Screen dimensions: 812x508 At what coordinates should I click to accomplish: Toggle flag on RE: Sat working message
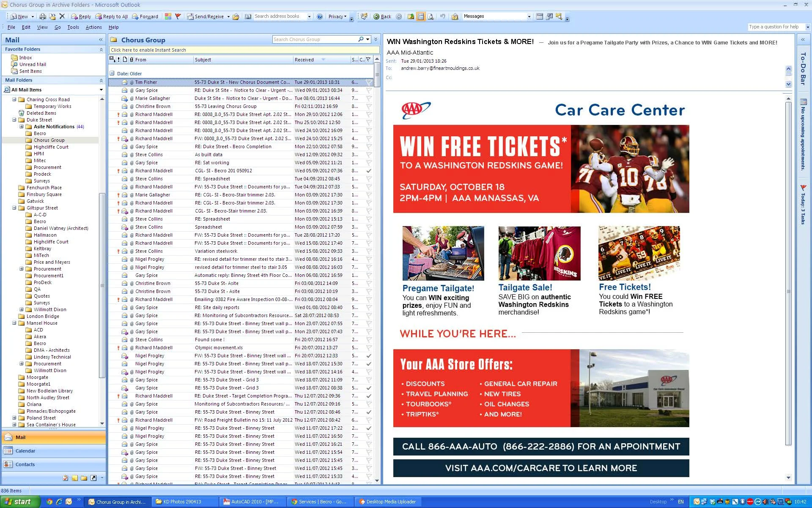click(x=369, y=163)
